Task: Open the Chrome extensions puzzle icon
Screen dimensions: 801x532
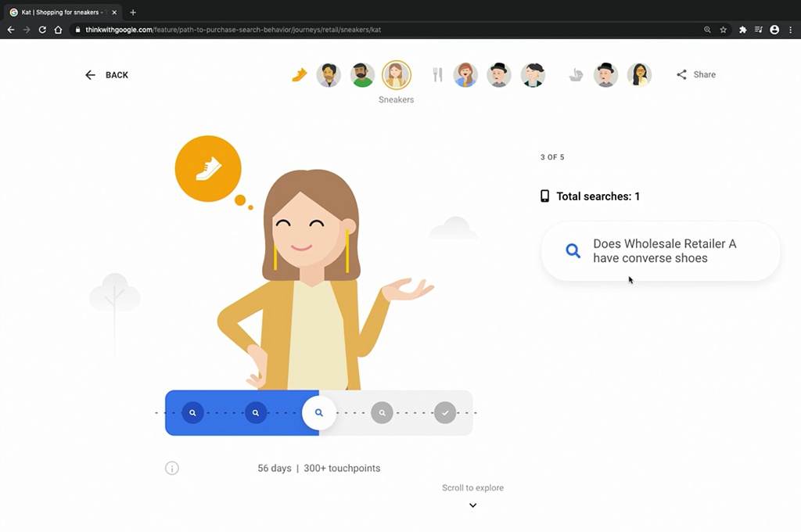Action: 742,30
